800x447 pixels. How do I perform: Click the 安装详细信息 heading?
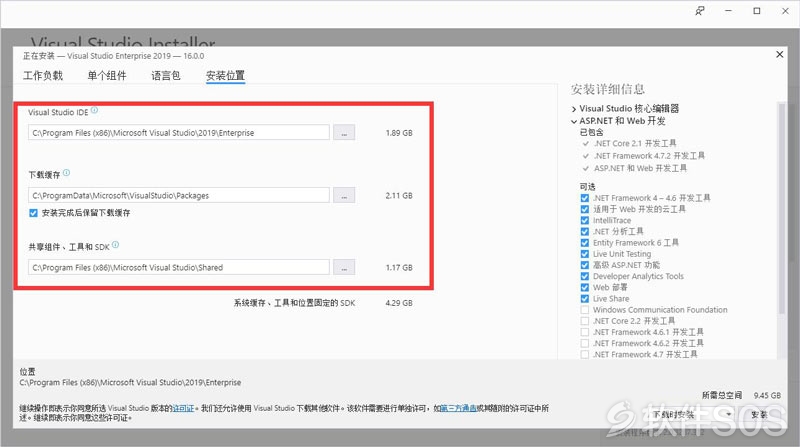coord(608,89)
